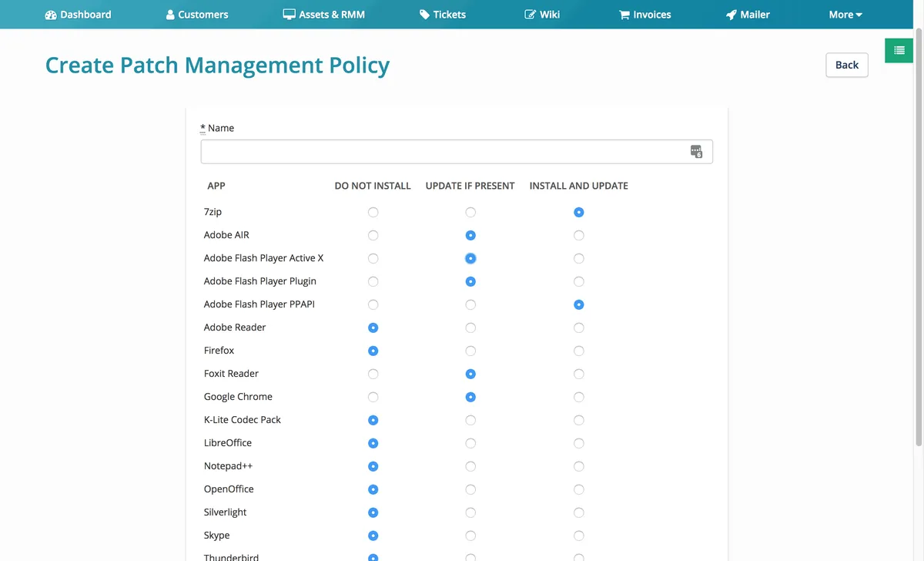924x561 pixels.
Task: Select Install and Update for Firefox
Action: click(579, 351)
